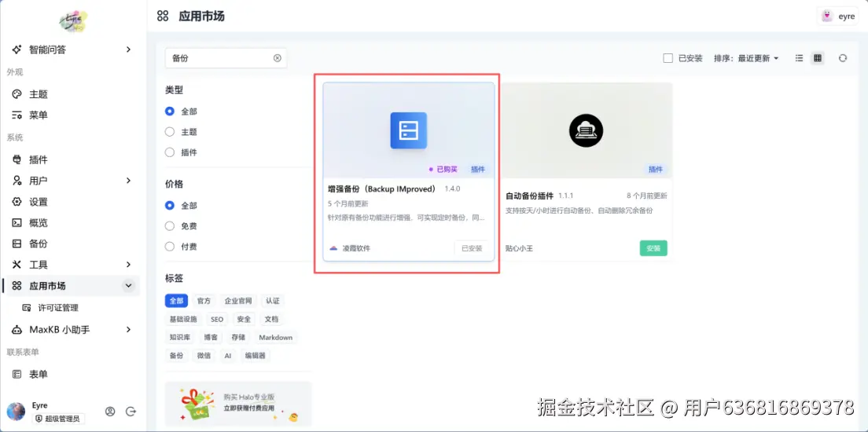Expand the MaxKB 小助手 chevron
Viewport: 868px width, 432px height.
(x=128, y=330)
